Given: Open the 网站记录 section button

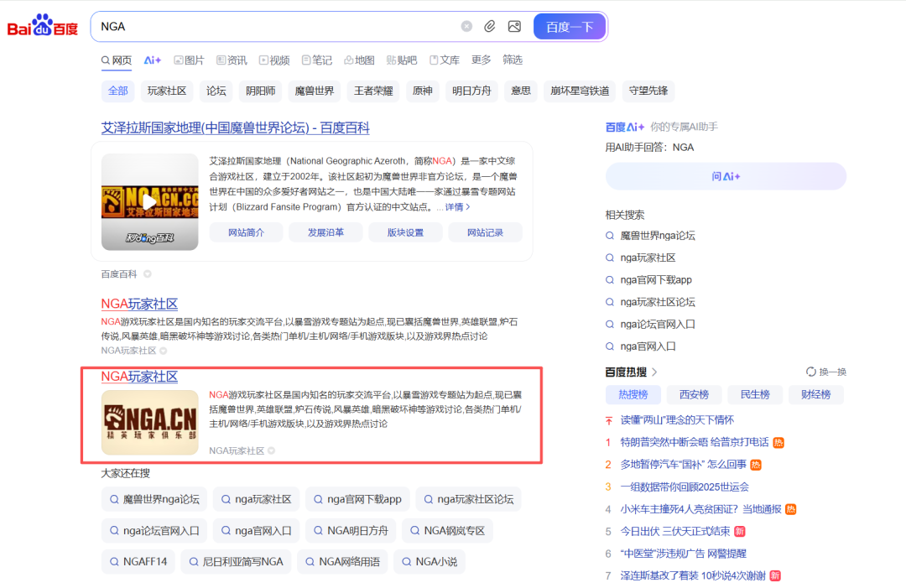Looking at the screenshot, I should pyautogui.click(x=486, y=232).
